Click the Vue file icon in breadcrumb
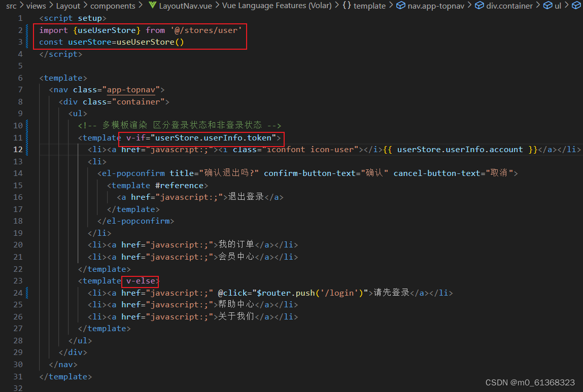583x392 pixels. pos(152,5)
